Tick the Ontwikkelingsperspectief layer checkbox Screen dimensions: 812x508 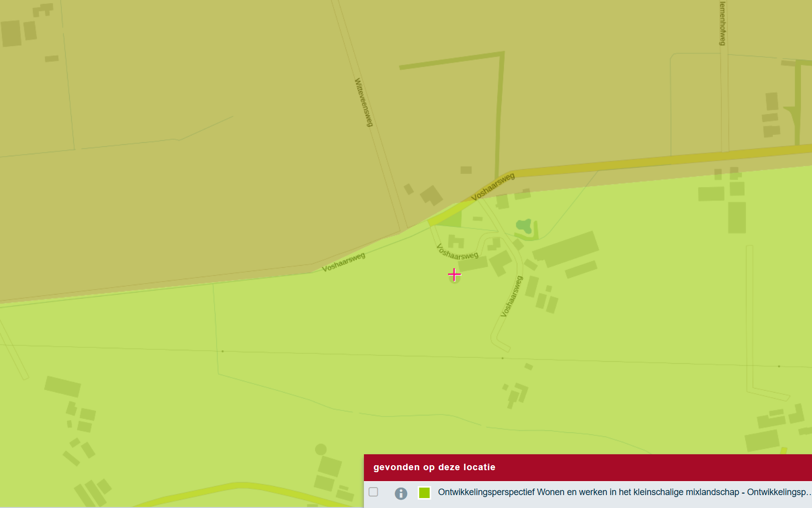point(373,492)
